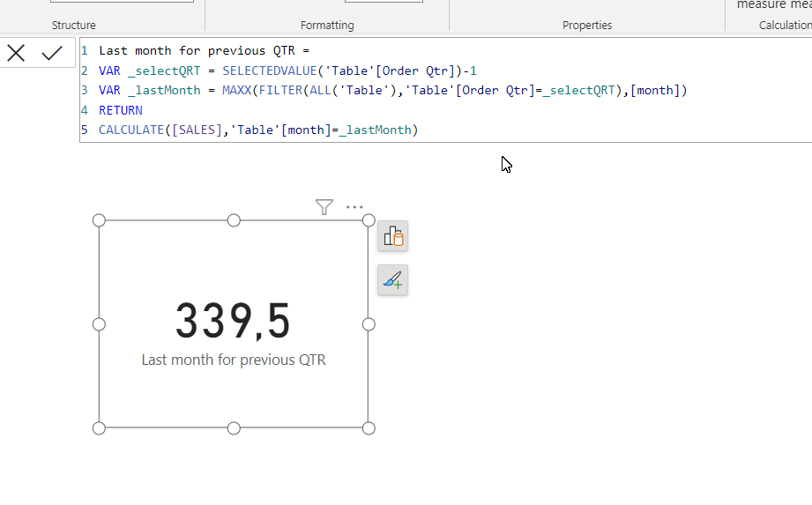Commit the measure with the checkmark icon
This screenshot has width=812, height=505.
point(52,53)
